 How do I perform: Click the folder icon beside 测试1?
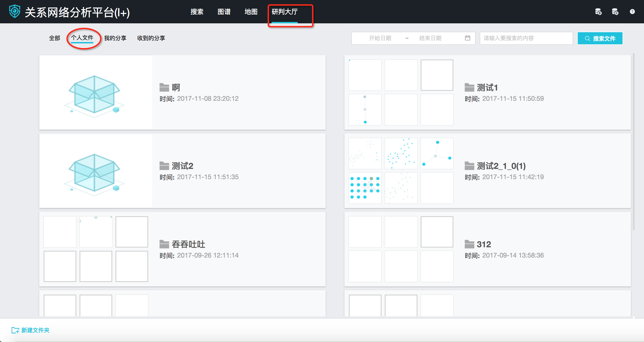click(469, 87)
